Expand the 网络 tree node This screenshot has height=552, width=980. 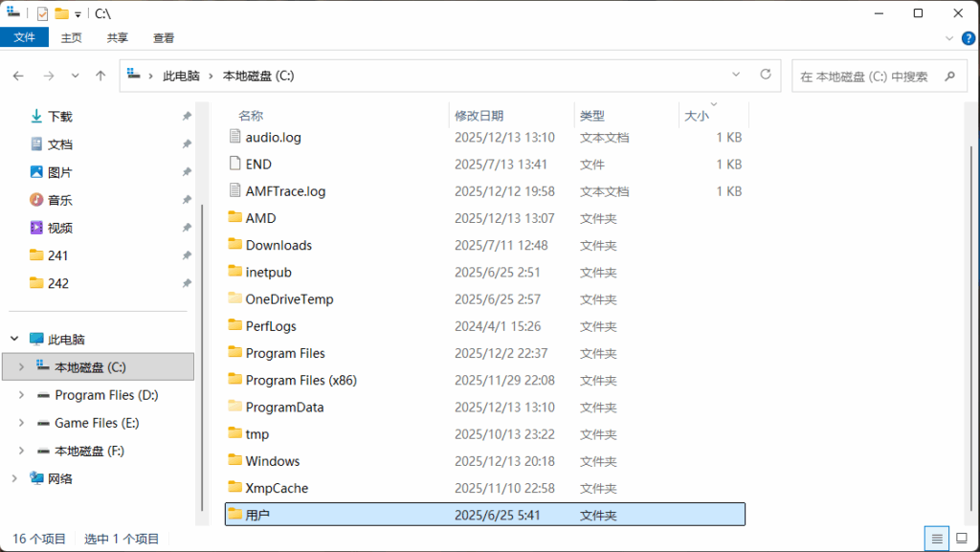[x=14, y=479]
